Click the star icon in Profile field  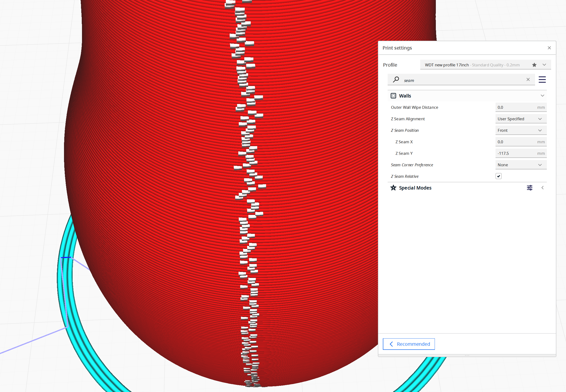click(x=534, y=65)
